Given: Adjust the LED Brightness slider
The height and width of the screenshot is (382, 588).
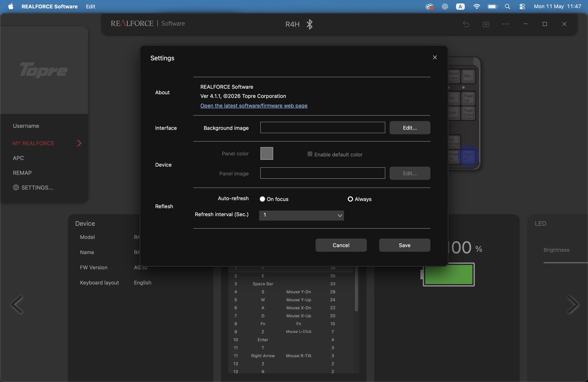Looking at the screenshot, I should tap(565, 262).
